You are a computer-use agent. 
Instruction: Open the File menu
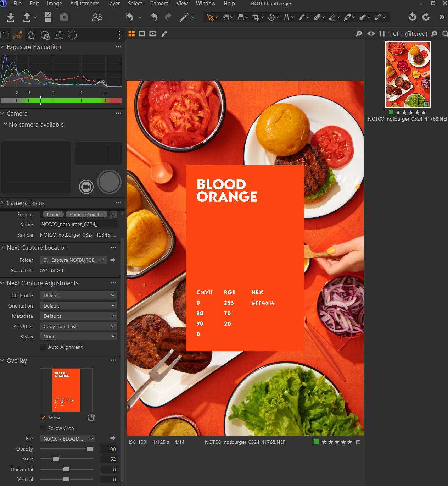(17, 4)
